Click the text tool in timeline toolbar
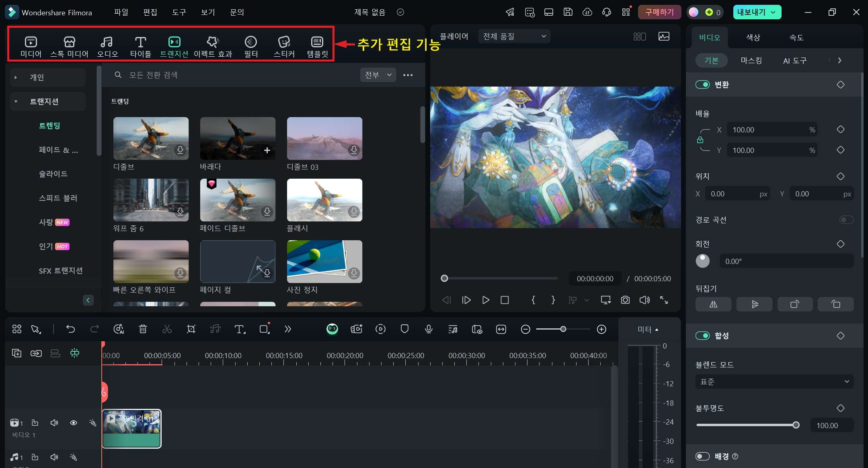868x468 pixels. (240, 329)
